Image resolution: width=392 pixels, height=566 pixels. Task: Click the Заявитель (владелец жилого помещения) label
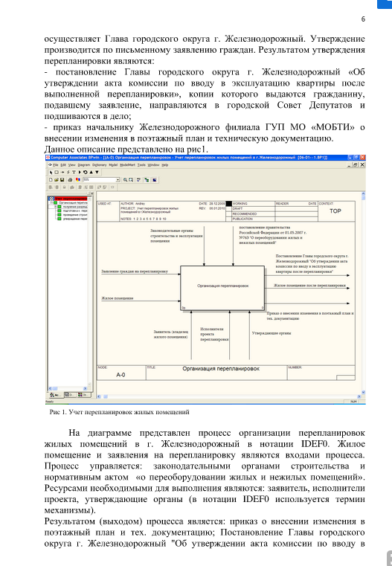(x=171, y=334)
